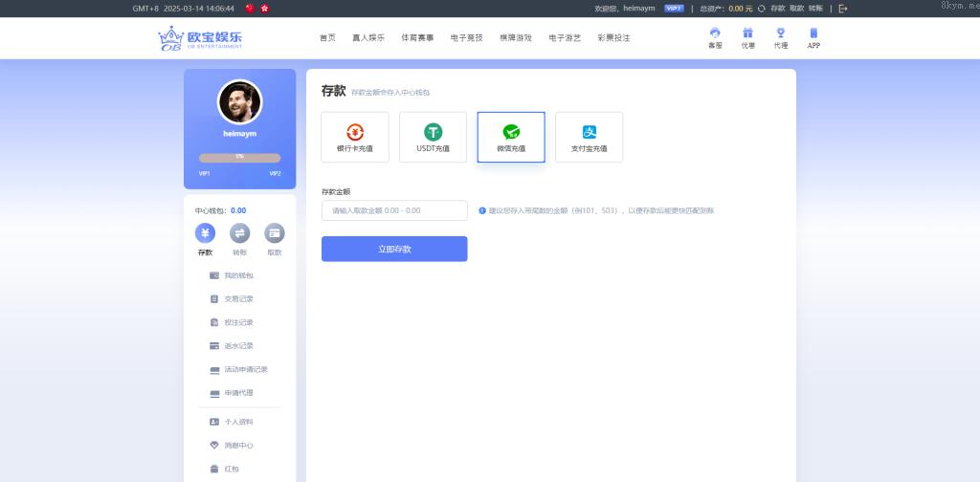Click the 取款 withdraw round icon in sidebar
The image size is (980, 482).
[x=275, y=233]
